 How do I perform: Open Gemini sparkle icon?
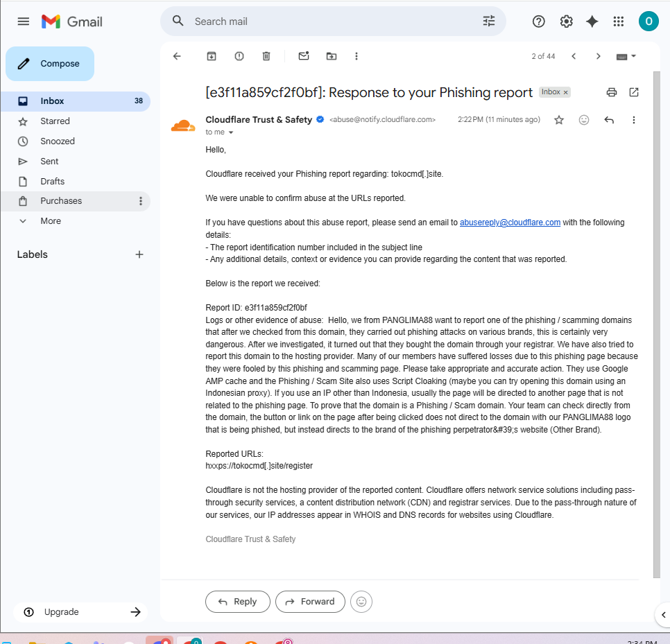592,21
